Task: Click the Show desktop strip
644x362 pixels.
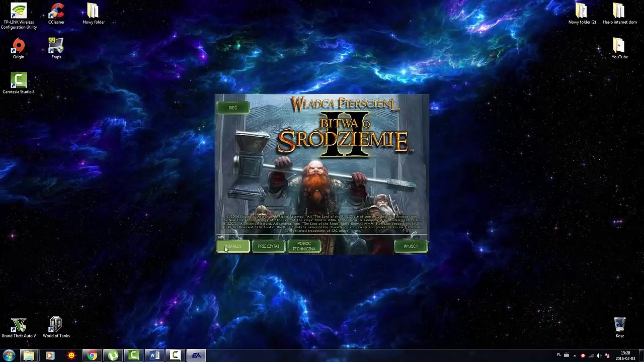Action: [x=641, y=355]
